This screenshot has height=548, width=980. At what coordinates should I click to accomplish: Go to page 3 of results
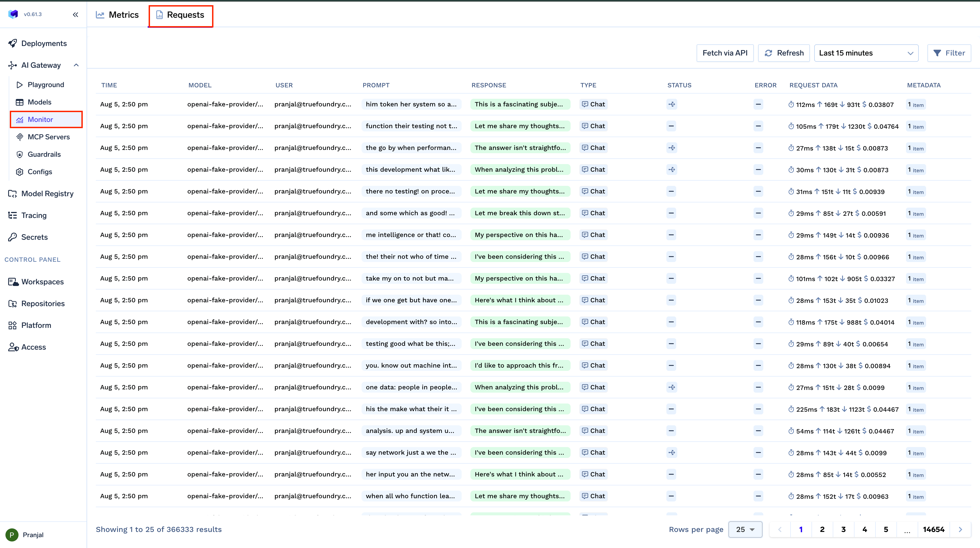click(843, 529)
